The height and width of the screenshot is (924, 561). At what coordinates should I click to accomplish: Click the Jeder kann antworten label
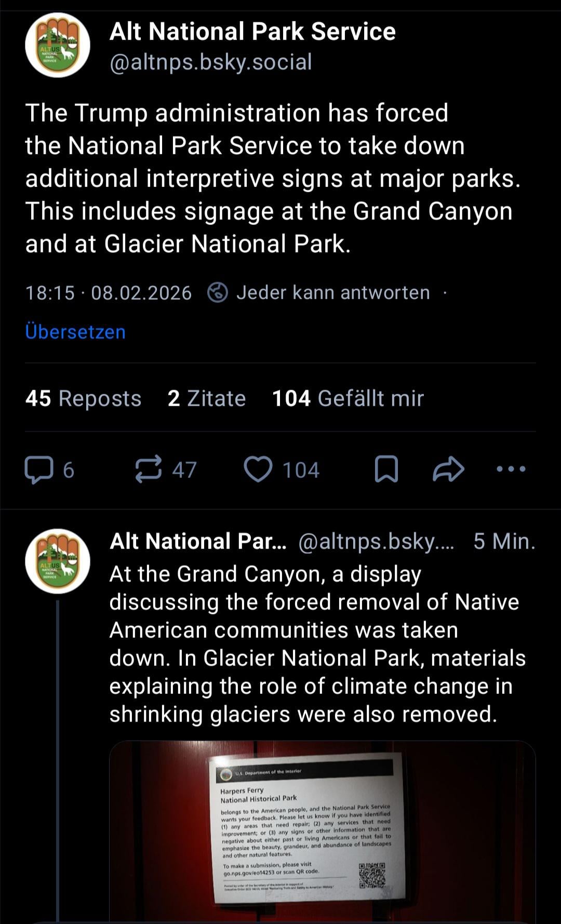click(x=333, y=293)
